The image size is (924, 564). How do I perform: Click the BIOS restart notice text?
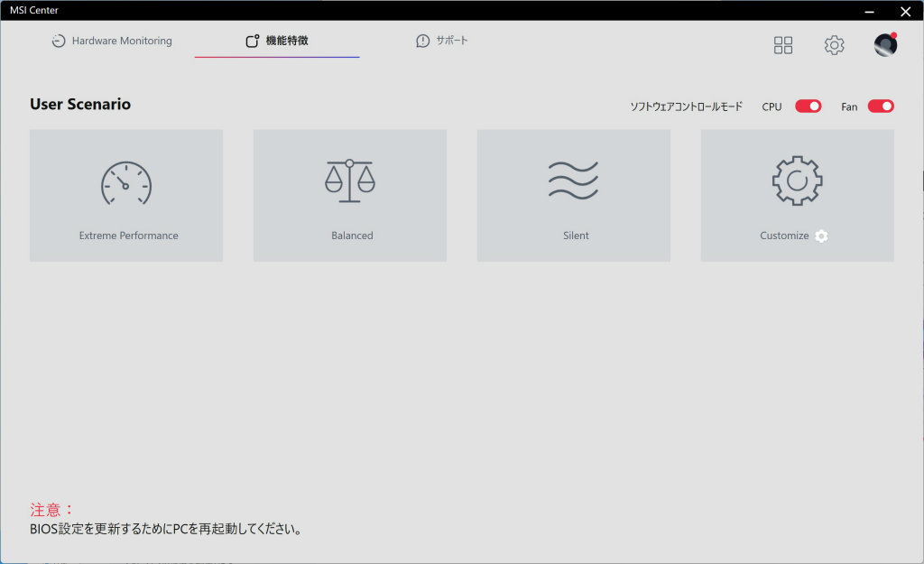(x=167, y=529)
